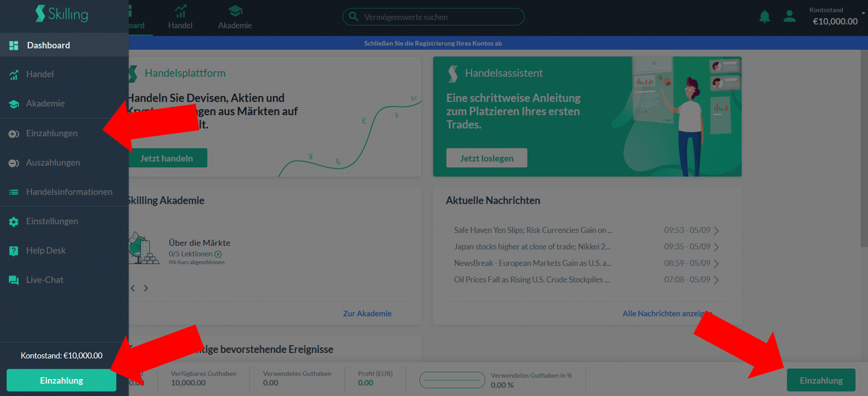Open Handel in the sidebar menu
The height and width of the screenshot is (396, 868).
pyautogui.click(x=40, y=75)
